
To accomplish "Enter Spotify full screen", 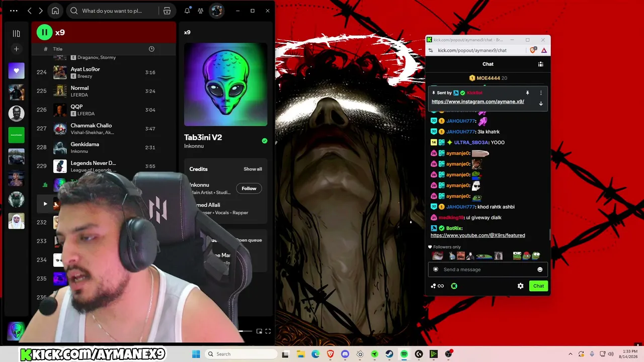I will 268,331.
